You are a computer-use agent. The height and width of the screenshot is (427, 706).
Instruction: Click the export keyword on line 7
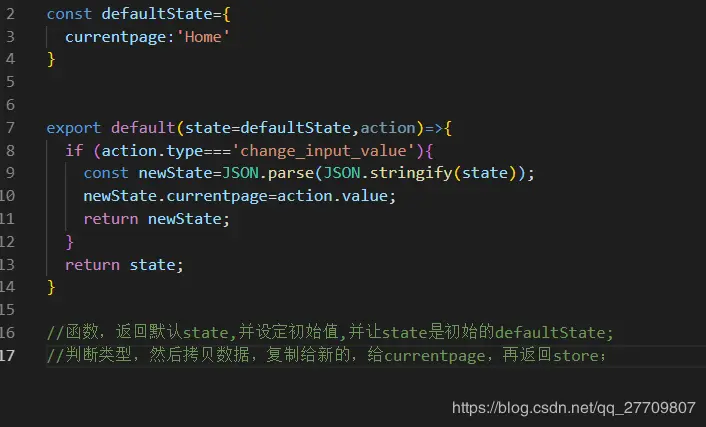(73, 128)
